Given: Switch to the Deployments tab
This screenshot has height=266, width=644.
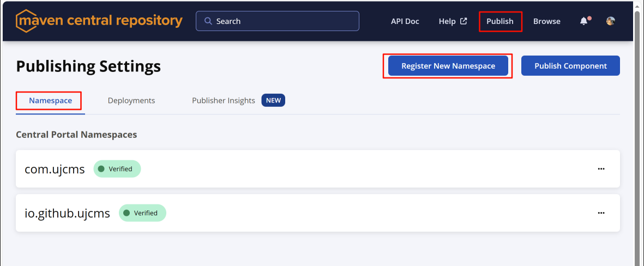Looking at the screenshot, I should click(x=131, y=100).
